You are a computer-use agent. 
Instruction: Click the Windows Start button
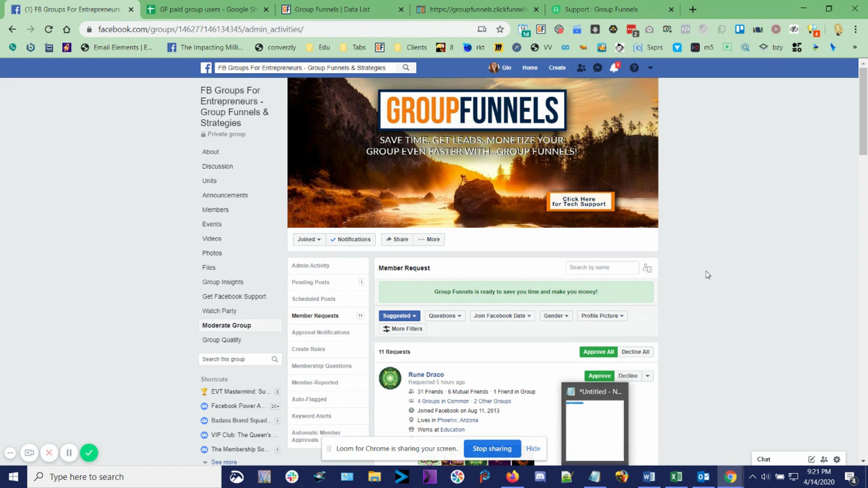13,477
